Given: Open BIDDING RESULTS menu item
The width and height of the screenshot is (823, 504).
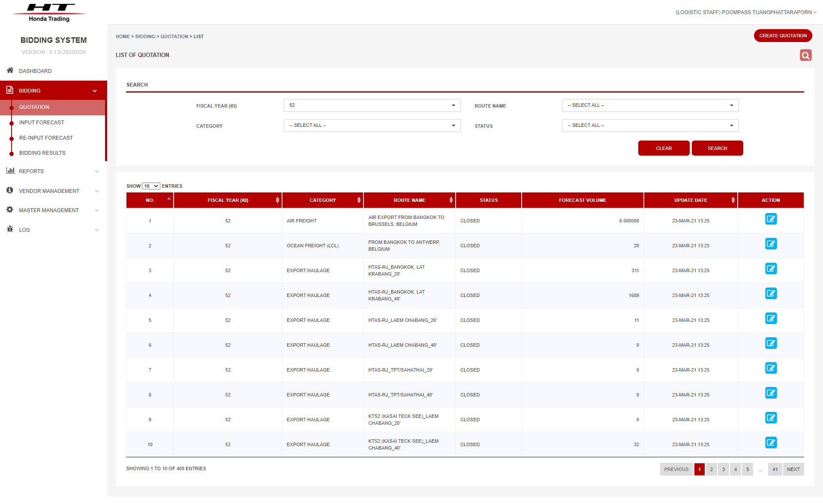Looking at the screenshot, I should (x=42, y=153).
